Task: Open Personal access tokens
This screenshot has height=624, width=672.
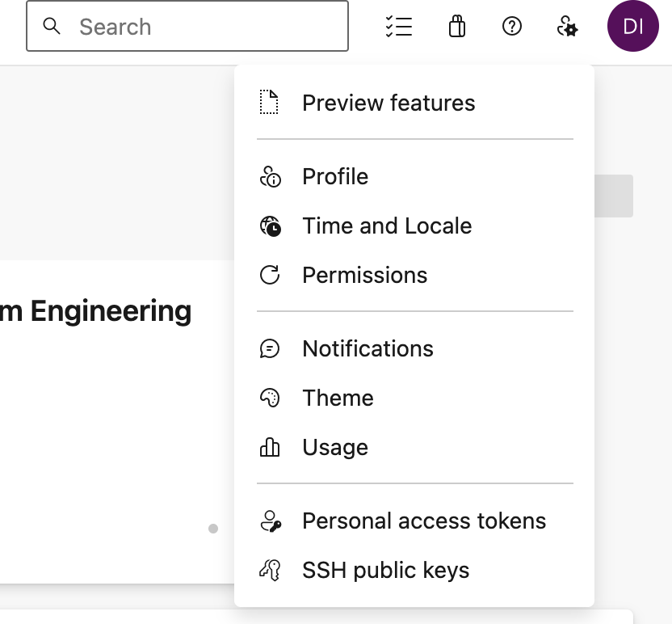Action: coord(414,521)
